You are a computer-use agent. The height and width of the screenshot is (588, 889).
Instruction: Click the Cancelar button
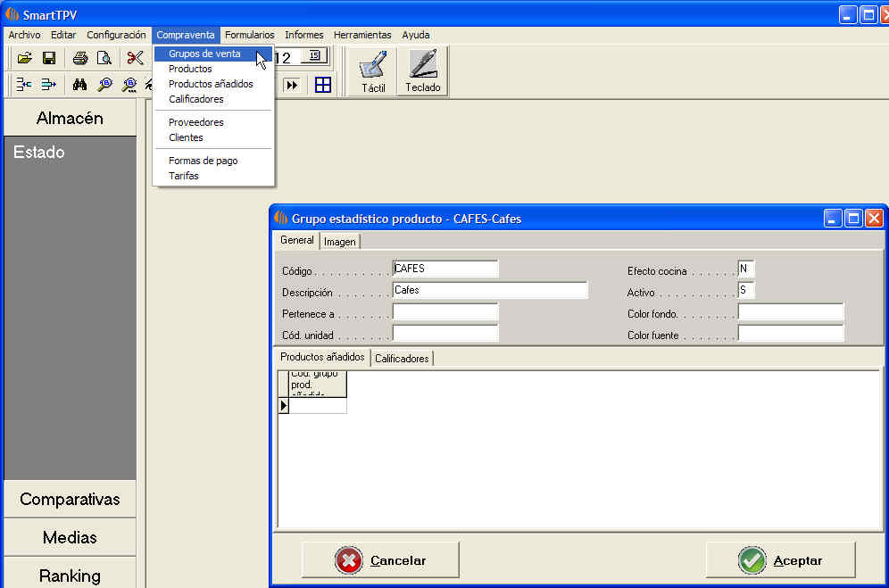tap(380, 560)
